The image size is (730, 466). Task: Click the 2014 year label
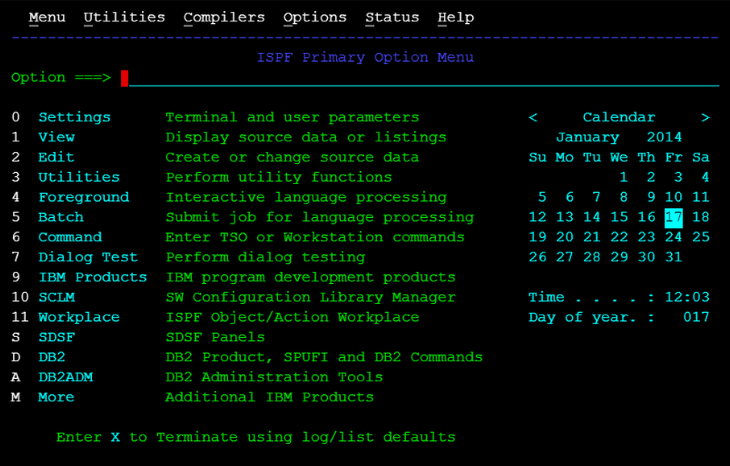click(x=664, y=137)
